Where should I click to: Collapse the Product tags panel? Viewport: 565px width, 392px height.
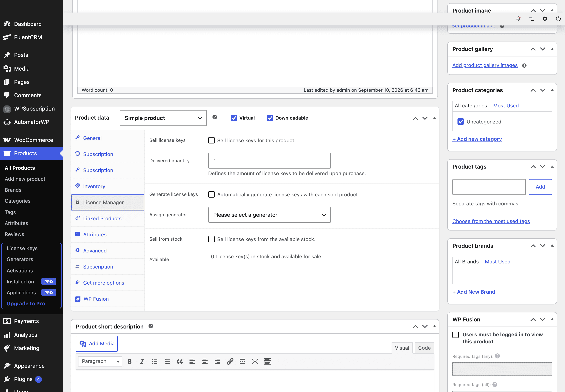click(x=552, y=167)
